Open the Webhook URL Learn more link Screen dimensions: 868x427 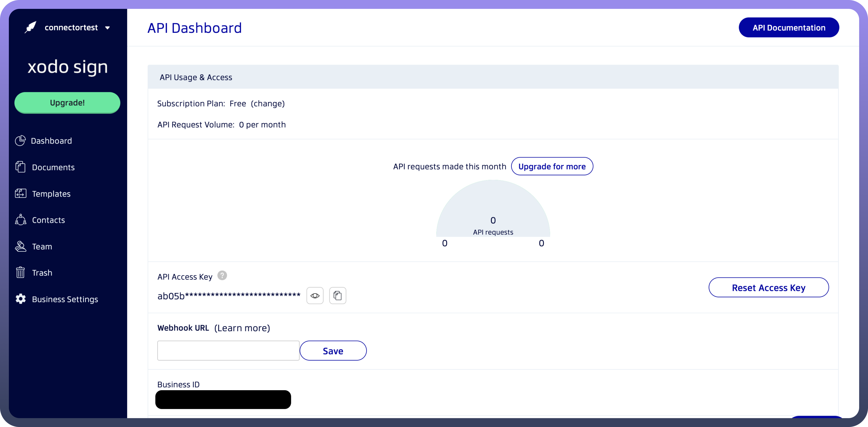click(242, 328)
